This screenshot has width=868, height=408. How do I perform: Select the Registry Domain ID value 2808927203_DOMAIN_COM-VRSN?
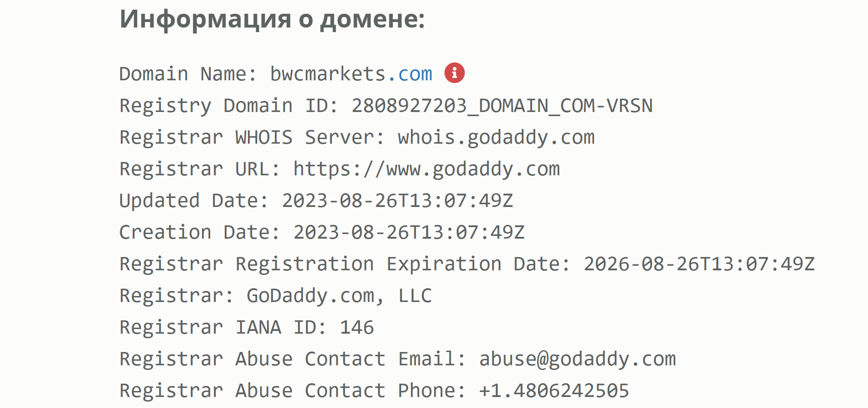(502, 106)
